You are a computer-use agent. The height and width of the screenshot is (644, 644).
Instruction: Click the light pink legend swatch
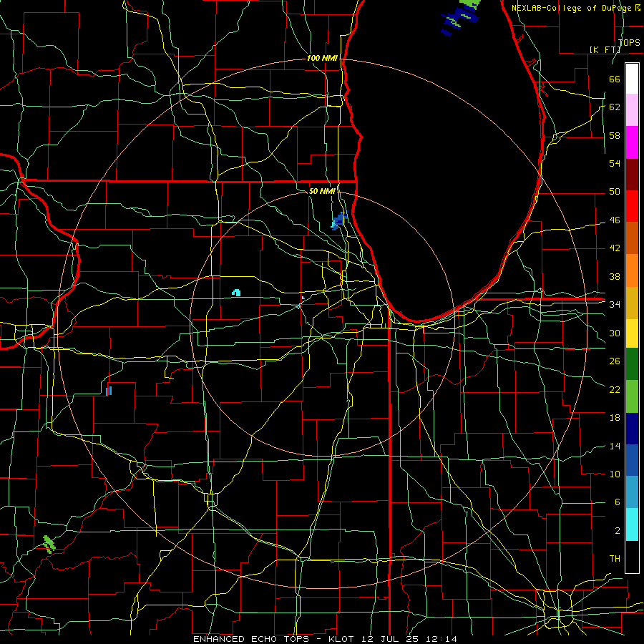[x=632, y=110]
